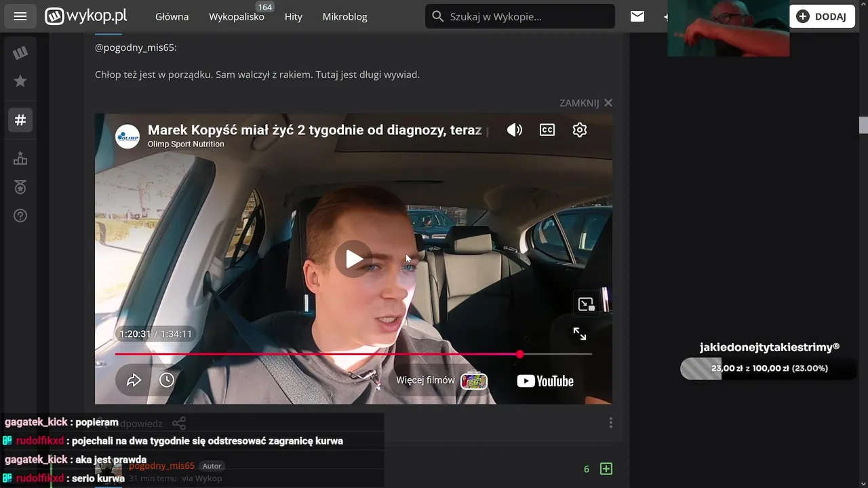
Task: Play the embedded YouTube video
Action: click(x=353, y=259)
